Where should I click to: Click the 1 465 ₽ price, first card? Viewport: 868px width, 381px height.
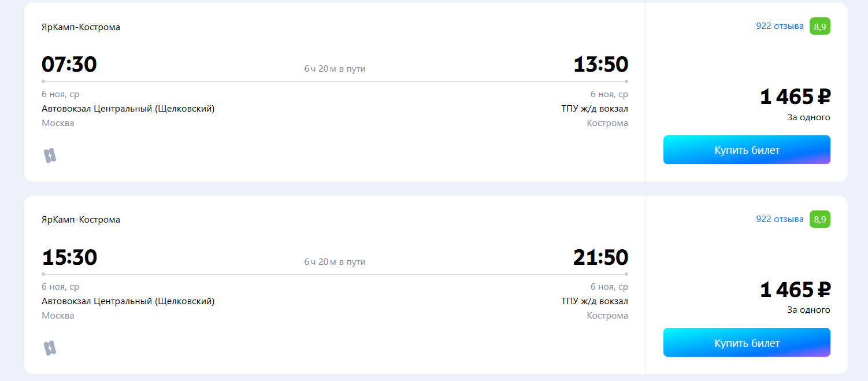[795, 97]
